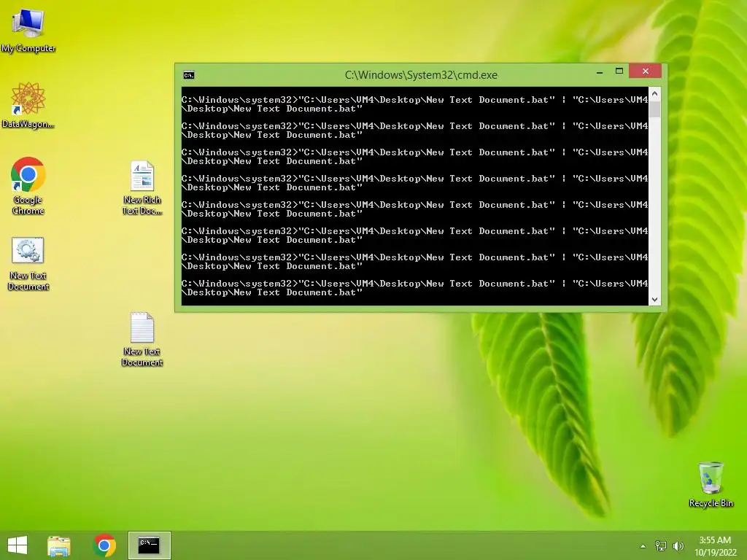Screen dimensions: 747x560
Task: Click the cmd scrollbar down arrow
Action: point(654,300)
